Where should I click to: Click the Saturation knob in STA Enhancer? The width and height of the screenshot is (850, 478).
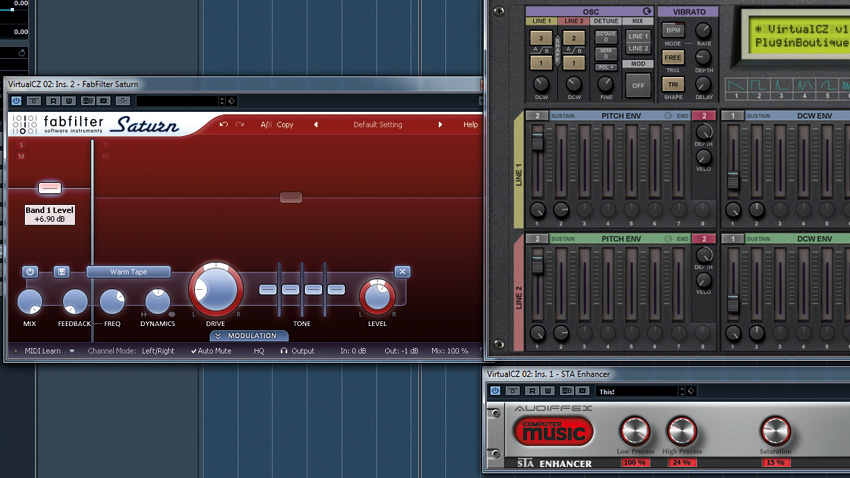776,431
